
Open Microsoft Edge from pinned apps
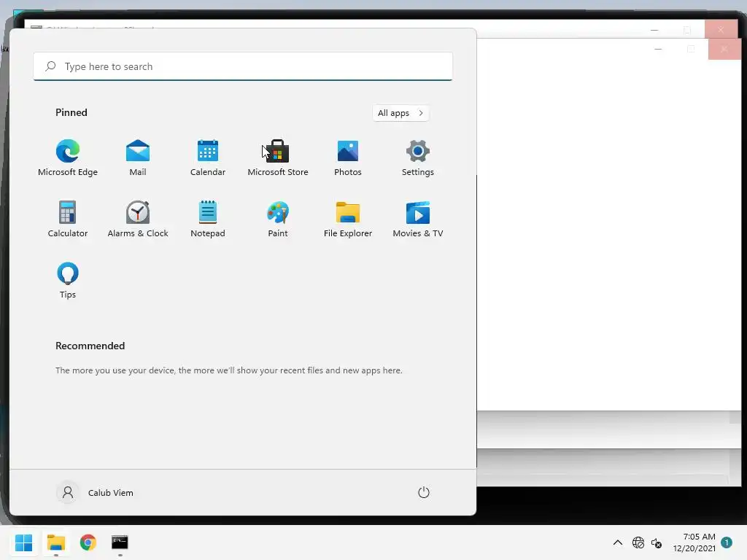[68, 158]
